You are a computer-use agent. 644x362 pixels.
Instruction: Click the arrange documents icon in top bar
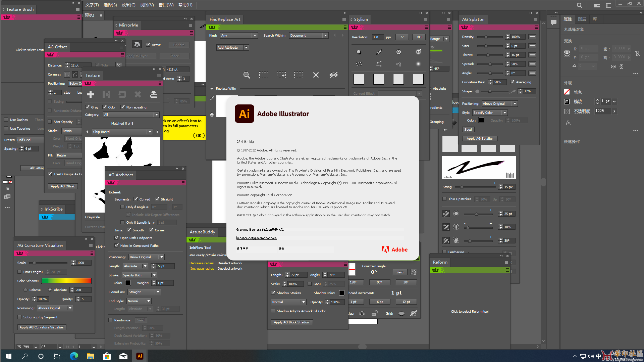[597, 5]
